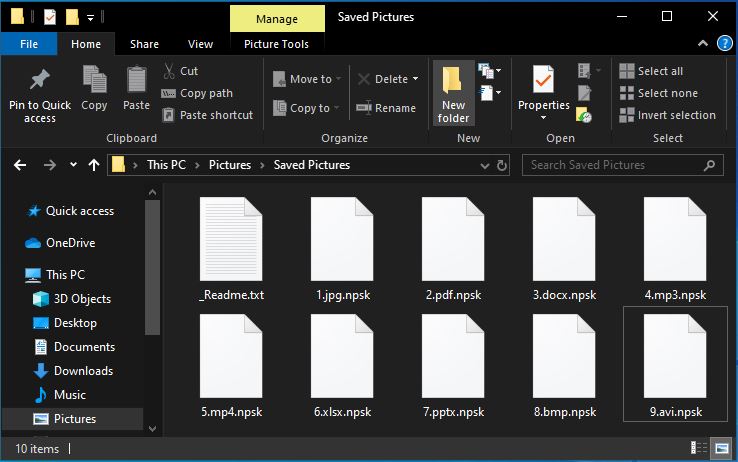Select the 3.docx.npsk file
Screen dimensions: 738x462
point(564,249)
